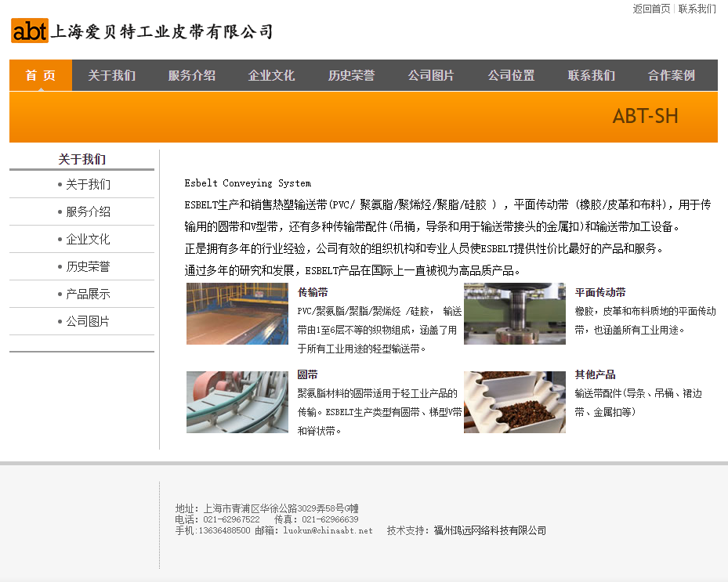This screenshot has width=728, height=582.
Task: Click the 其他产品 coffee beans belt photo
Action: pos(514,402)
